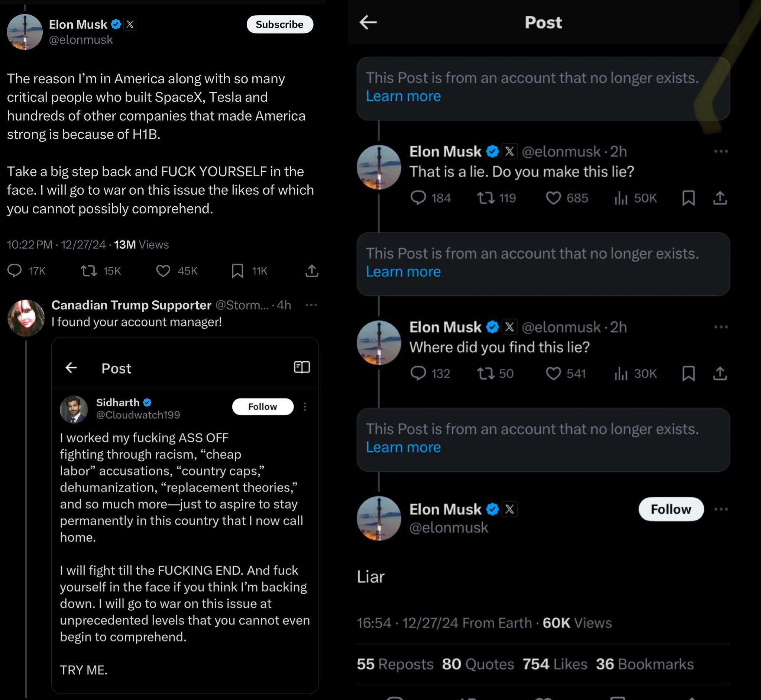
Task: View the 80 Quotes list
Action: click(x=478, y=664)
